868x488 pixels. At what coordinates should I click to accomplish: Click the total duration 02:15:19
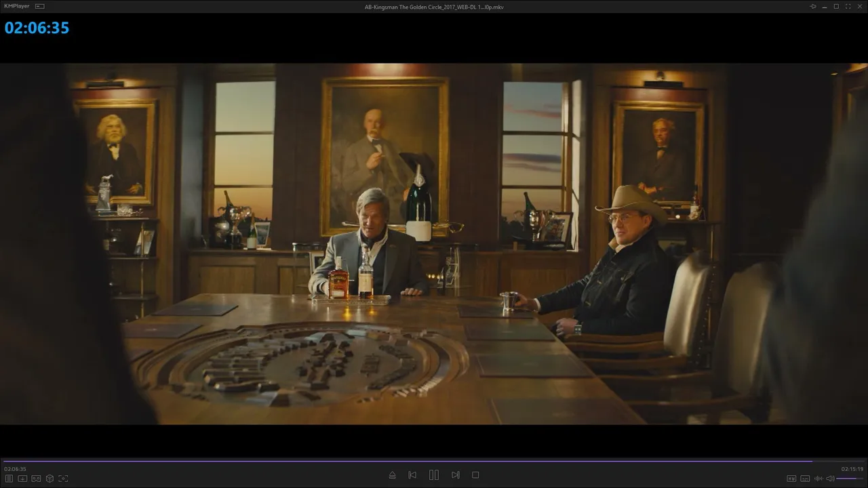[x=852, y=469]
